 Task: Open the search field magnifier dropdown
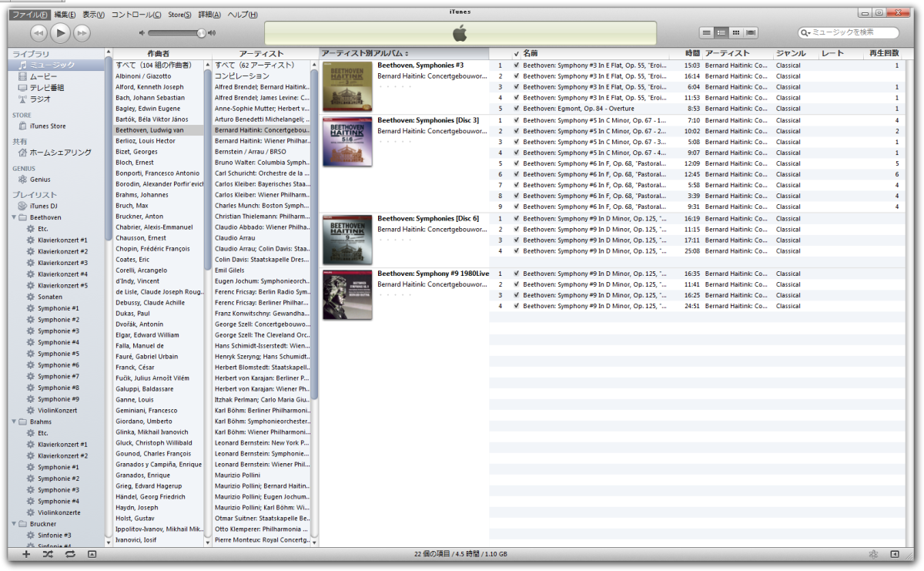click(805, 33)
